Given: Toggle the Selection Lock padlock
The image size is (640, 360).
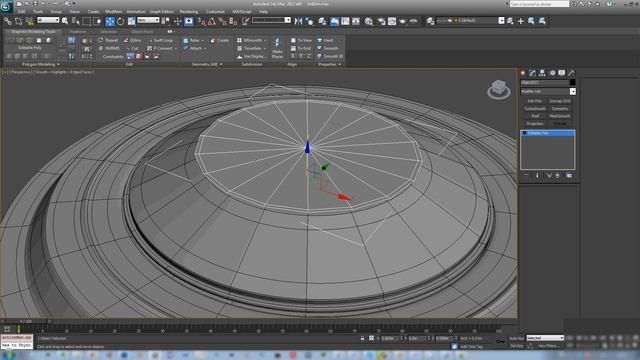Looking at the screenshot, I should pyautogui.click(x=362, y=338).
